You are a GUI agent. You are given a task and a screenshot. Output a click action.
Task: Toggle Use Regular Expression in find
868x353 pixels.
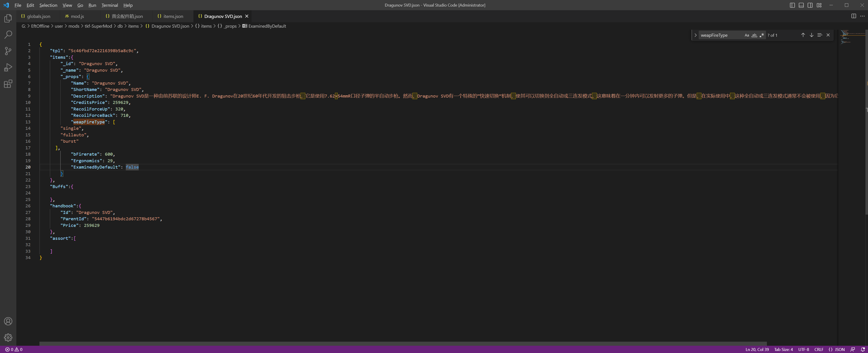761,35
